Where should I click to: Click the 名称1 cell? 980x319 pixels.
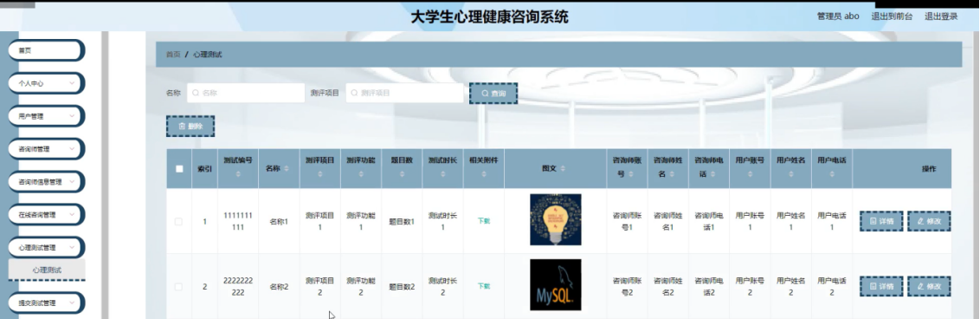(279, 221)
